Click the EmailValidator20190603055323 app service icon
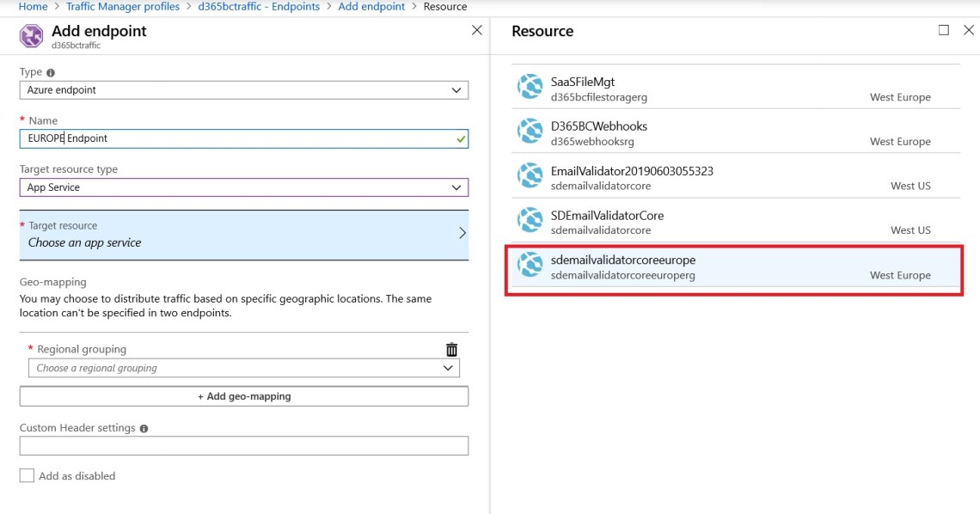This screenshot has height=514, width=980. (530, 176)
